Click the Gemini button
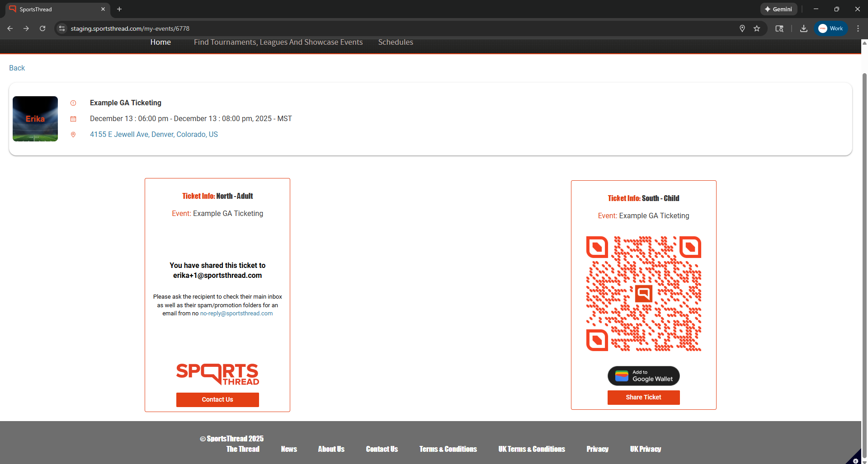868x464 pixels. (x=778, y=9)
